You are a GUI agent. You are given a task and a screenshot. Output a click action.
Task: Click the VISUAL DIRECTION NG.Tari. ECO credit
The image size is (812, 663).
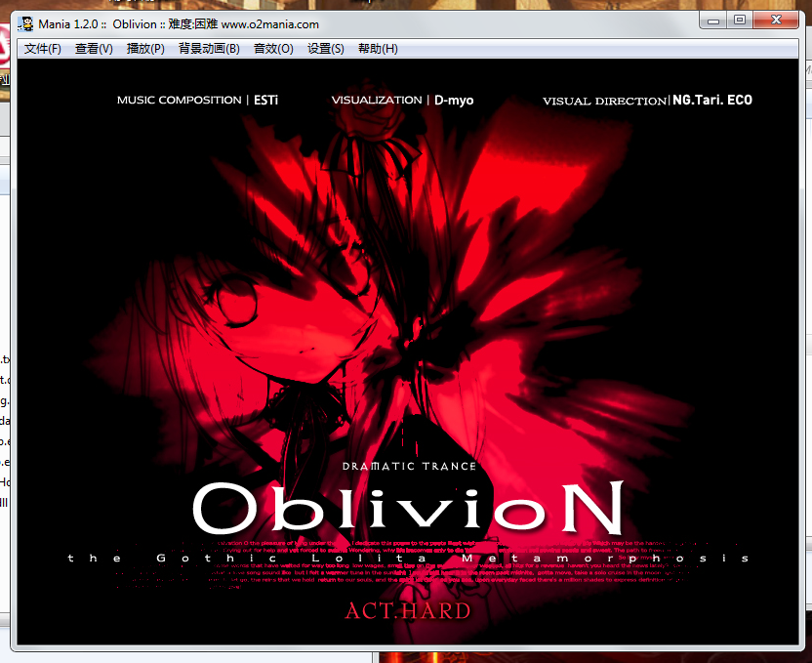click(647, 101)
